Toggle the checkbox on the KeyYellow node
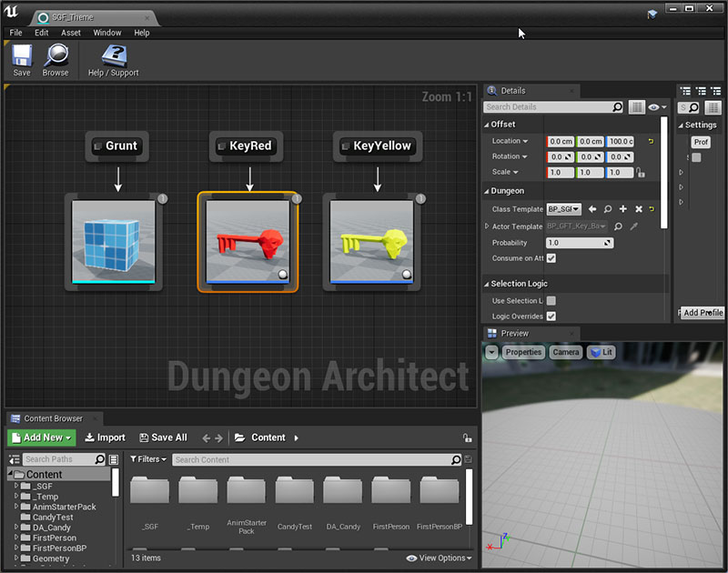The image size is (728, 573). coord(346,146)
